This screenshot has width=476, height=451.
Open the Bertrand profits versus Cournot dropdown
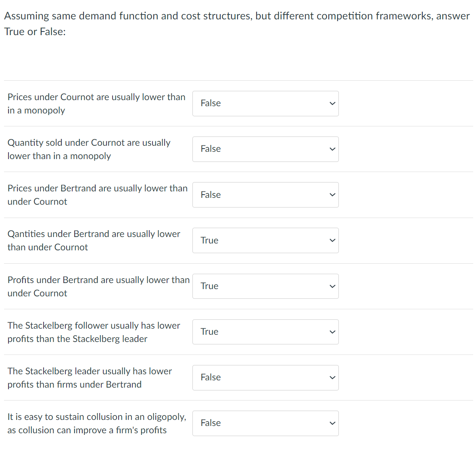pyautogui.click(x=265, y=286)
